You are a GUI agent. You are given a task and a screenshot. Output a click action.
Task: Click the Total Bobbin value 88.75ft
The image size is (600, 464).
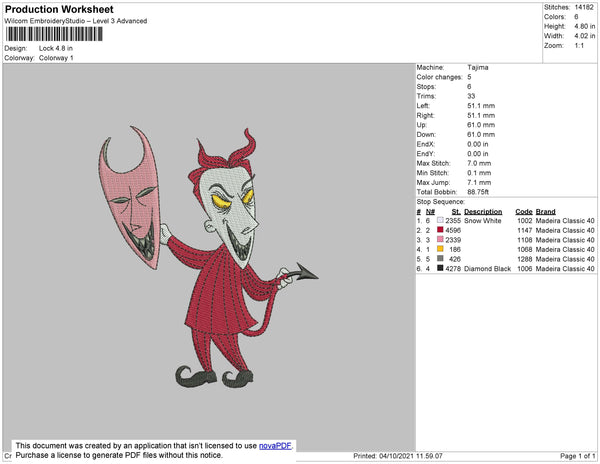478,192
